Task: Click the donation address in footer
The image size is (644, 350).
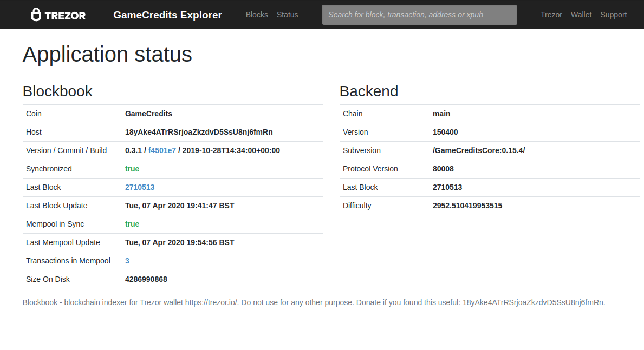Action: [x=533, y=302]
